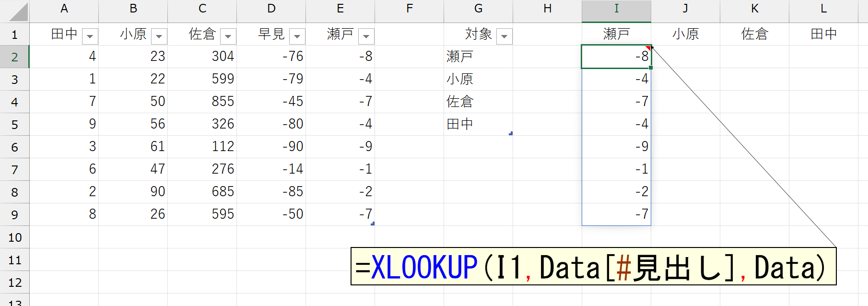Click header cell 早見 in D1
The height and width of the screenshot is (306, 868).
point(271,34)
